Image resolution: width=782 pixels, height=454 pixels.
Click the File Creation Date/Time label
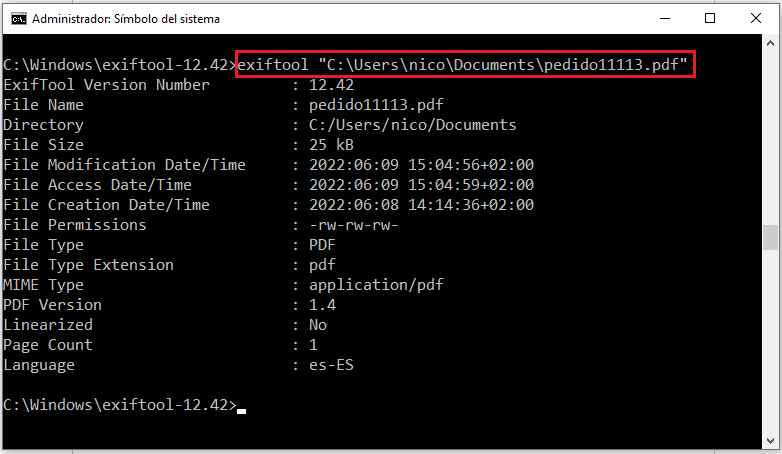coord(106,205)
